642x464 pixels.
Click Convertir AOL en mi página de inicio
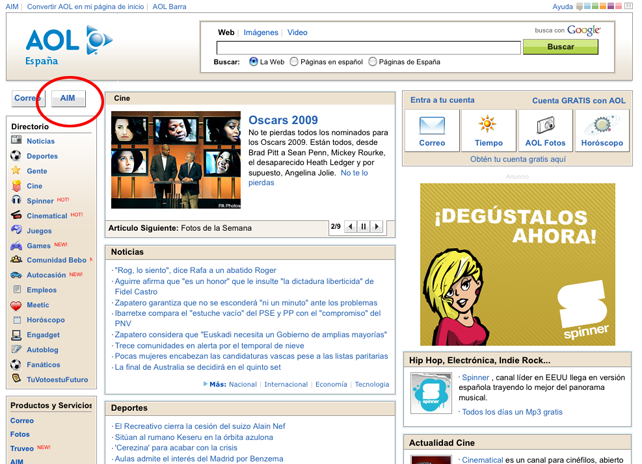point(85,7)
